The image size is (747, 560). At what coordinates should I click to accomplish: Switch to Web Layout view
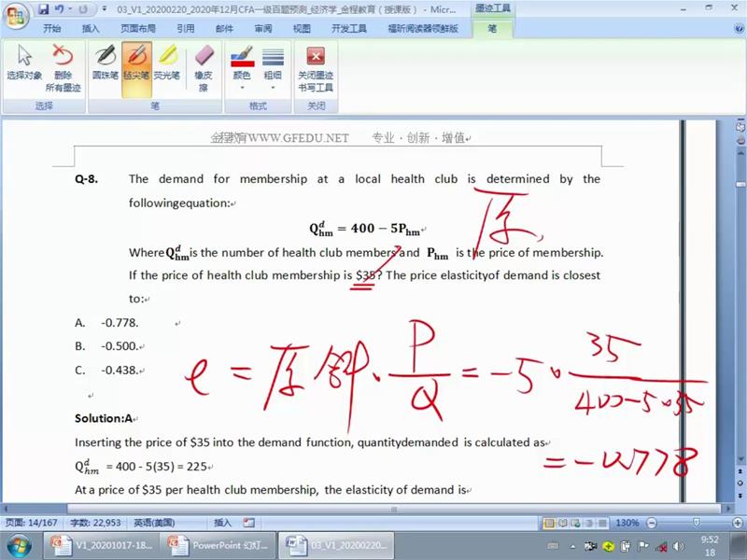point(575,524)
